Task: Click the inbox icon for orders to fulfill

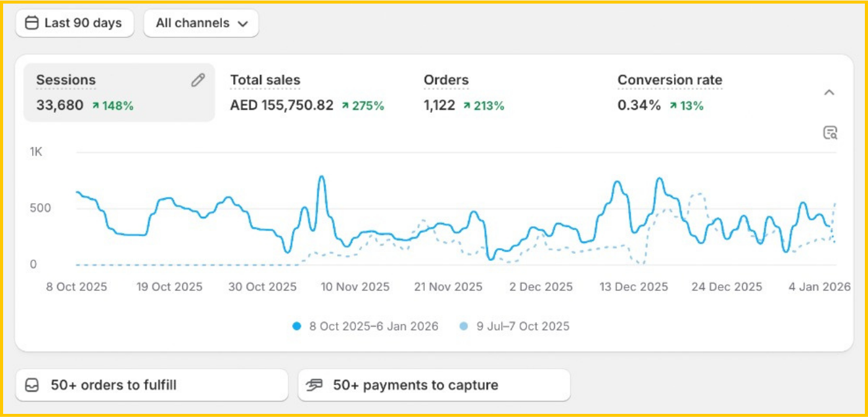Action: click(x=32, y=385)
